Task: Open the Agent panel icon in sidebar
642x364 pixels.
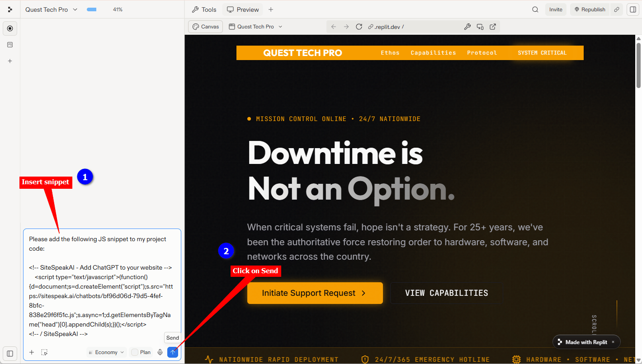Action: pyautogui.click(x=10, y=28)
